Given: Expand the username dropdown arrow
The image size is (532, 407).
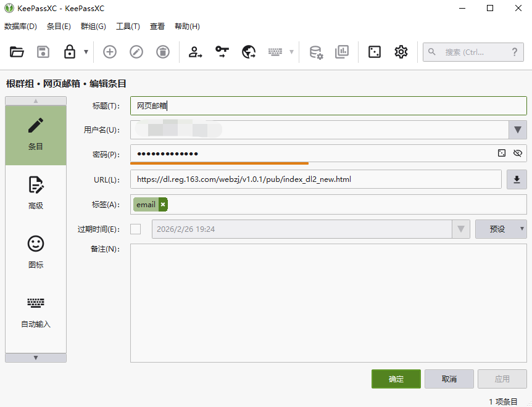Looking at the screenshot, I should coord(518,129).
